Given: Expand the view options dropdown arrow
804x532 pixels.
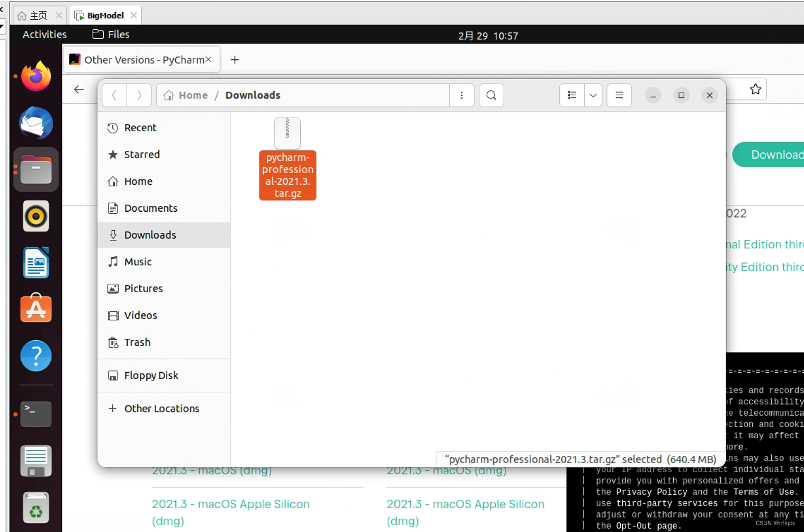Looking at the screenshot, I should (x=593, y=95).
